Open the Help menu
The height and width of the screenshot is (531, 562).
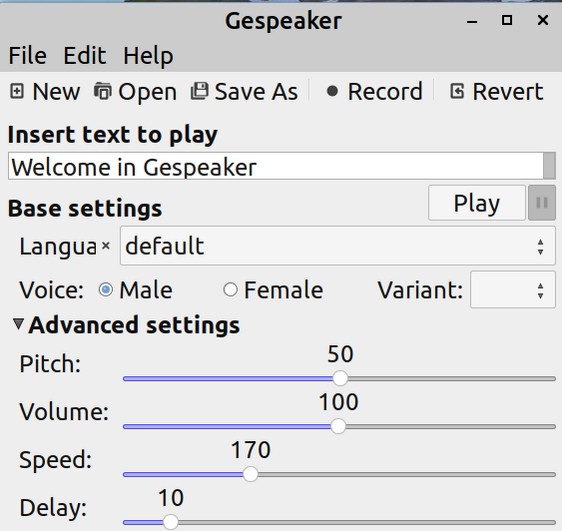(148, 56)
